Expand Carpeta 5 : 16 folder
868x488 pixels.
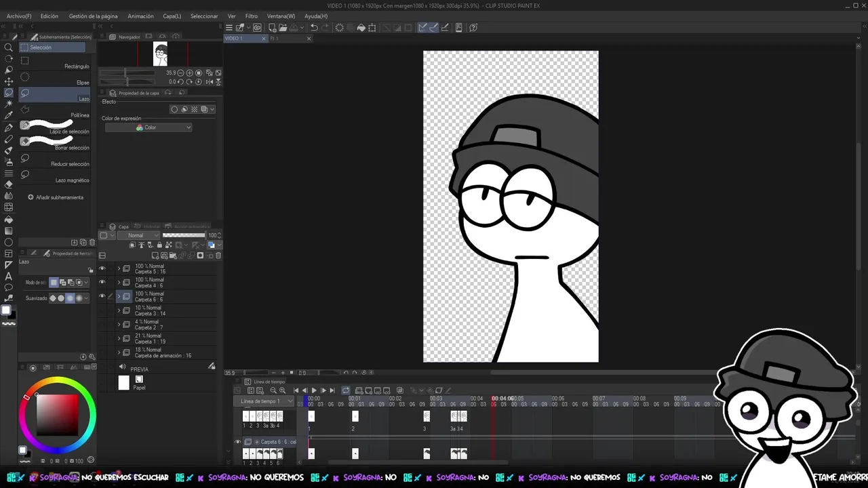(119, 268)
